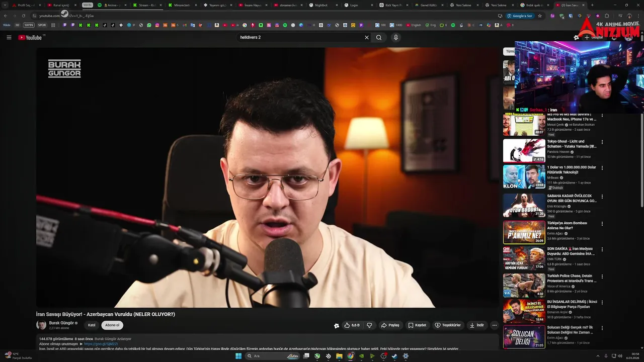This screenshot has height=362, width=644.
Task: Open Tokyo Ghoul Licht und Schatten thumbnail
Action: tap(524, 150)
